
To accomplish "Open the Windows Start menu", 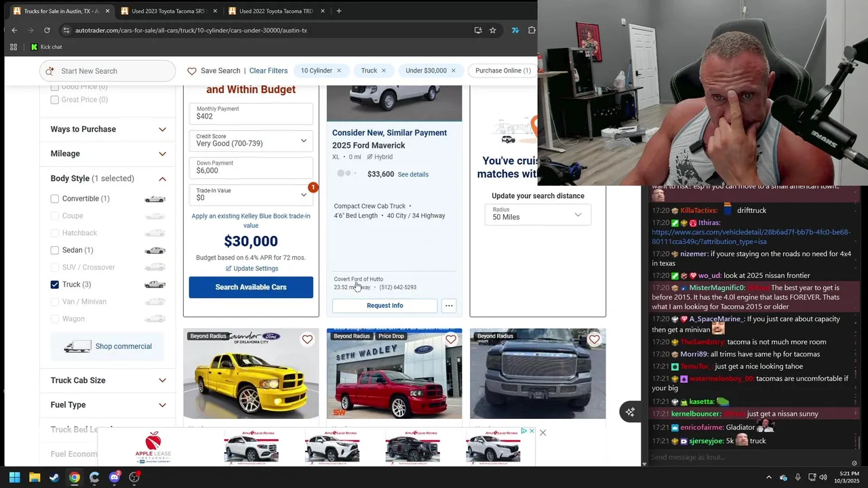I will [x=14, y=477].
